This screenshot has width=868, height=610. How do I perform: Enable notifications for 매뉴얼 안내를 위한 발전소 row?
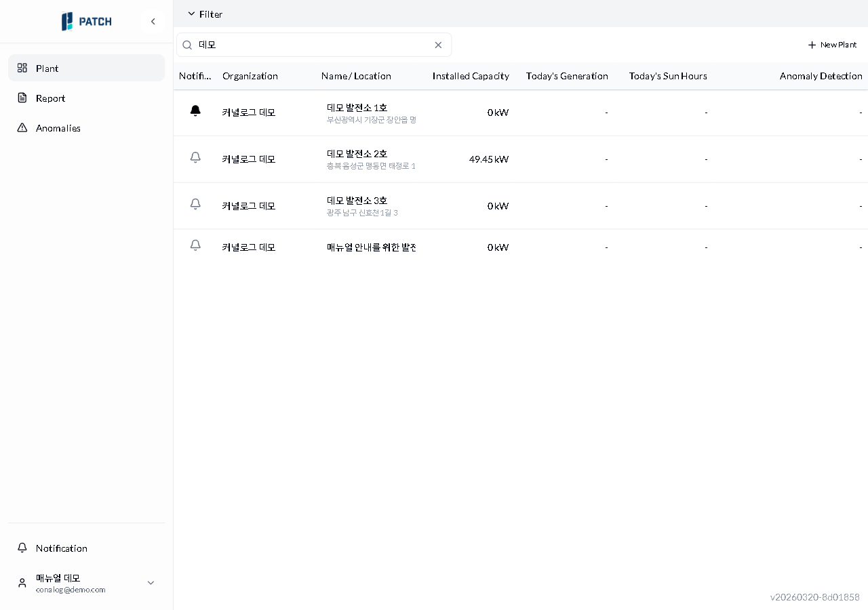[x=195, y=245]
